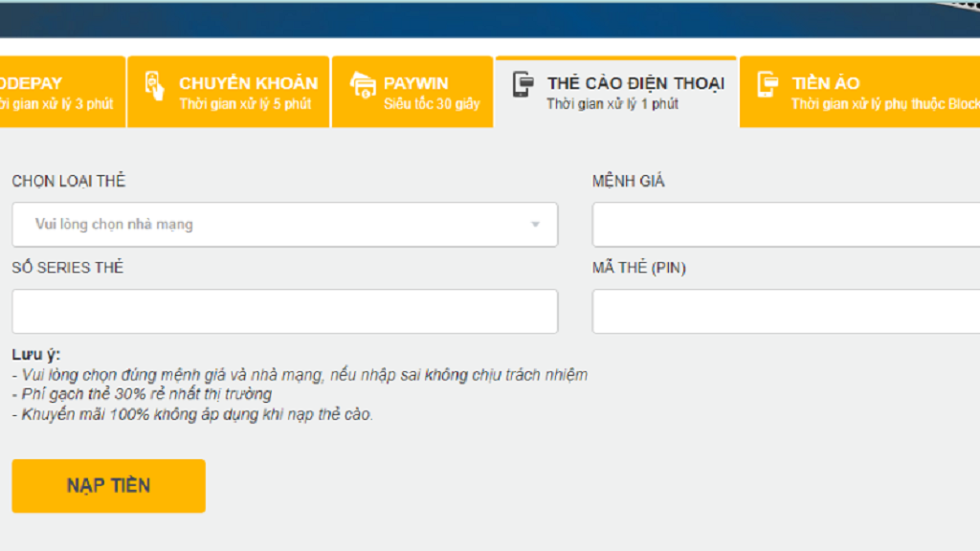Click the 'Số Series Thẻ' label

(x=67, y=268)
